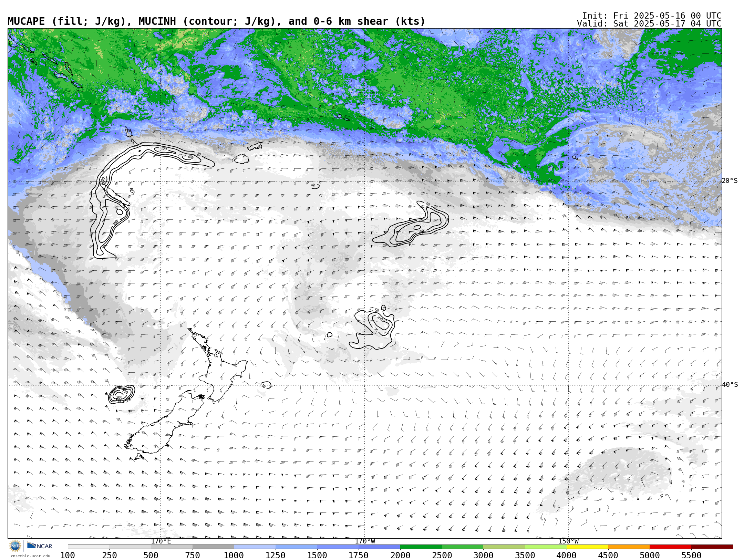Click the colorbar label 1000
Screen dimensions: 744x560
234,556
